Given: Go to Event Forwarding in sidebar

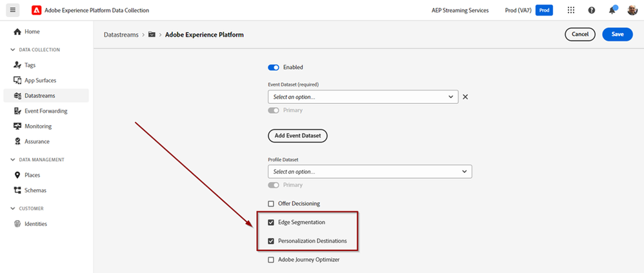Looking at the screenshot, I should (x=45, y=111).
